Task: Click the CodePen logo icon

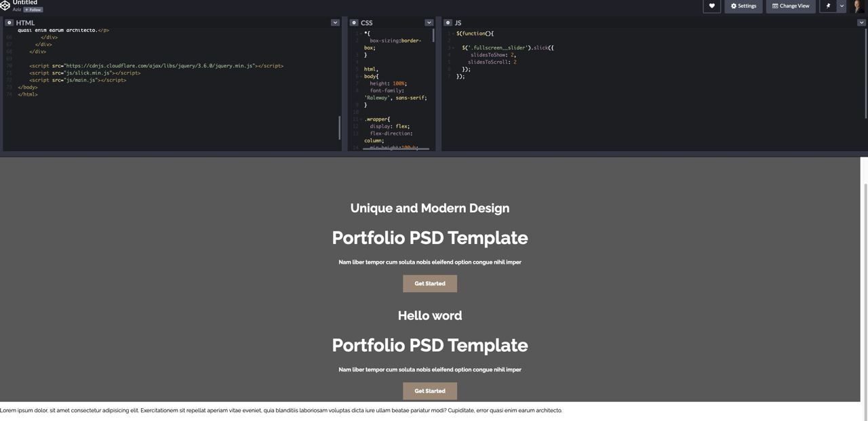Action: pos(5,5)
